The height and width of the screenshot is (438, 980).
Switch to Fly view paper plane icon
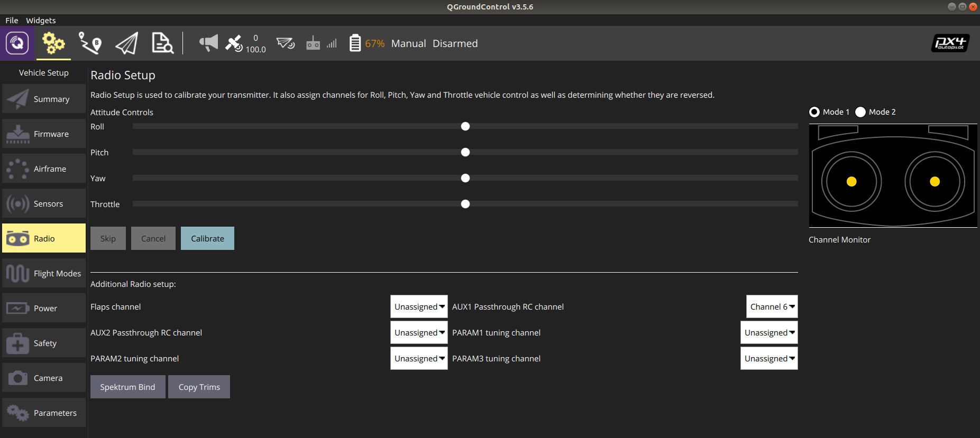[127, 43]
